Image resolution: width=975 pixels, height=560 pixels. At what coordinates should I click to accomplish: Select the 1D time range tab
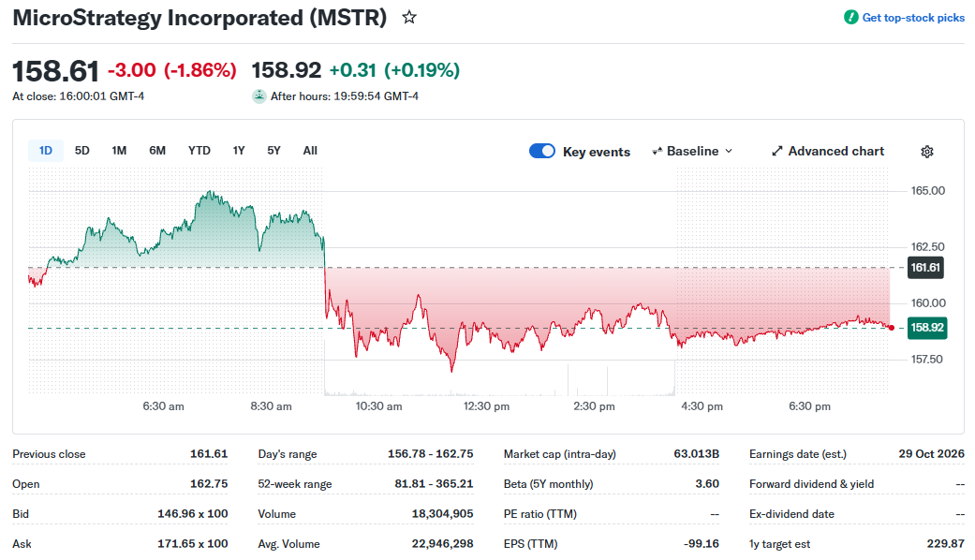[45, 151]
